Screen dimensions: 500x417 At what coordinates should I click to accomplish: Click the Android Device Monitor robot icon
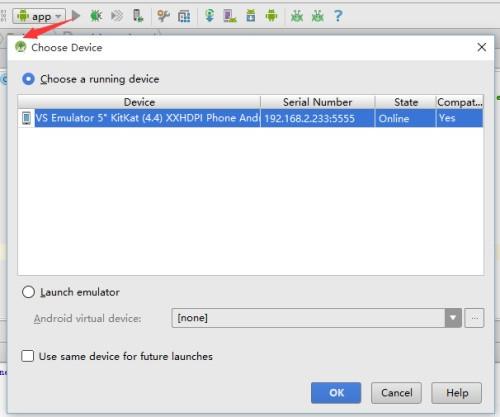271,16
